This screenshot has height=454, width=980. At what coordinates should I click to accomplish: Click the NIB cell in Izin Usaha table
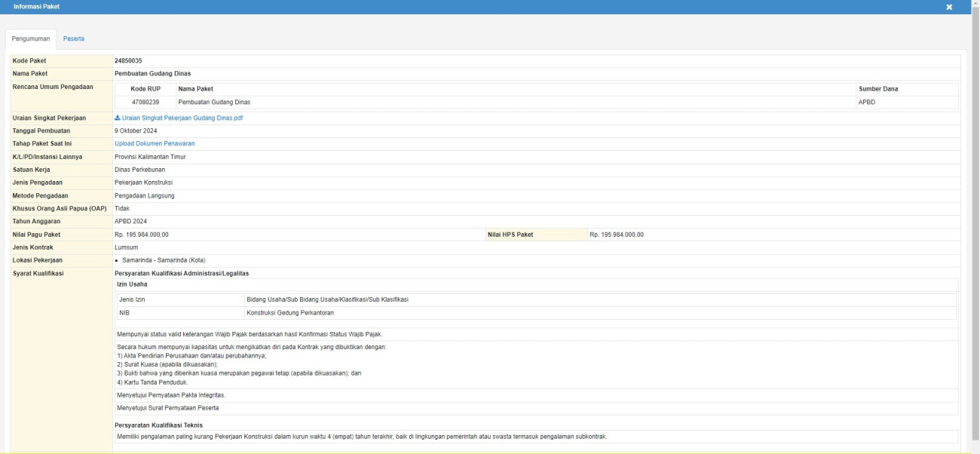[x=125, y=312]
